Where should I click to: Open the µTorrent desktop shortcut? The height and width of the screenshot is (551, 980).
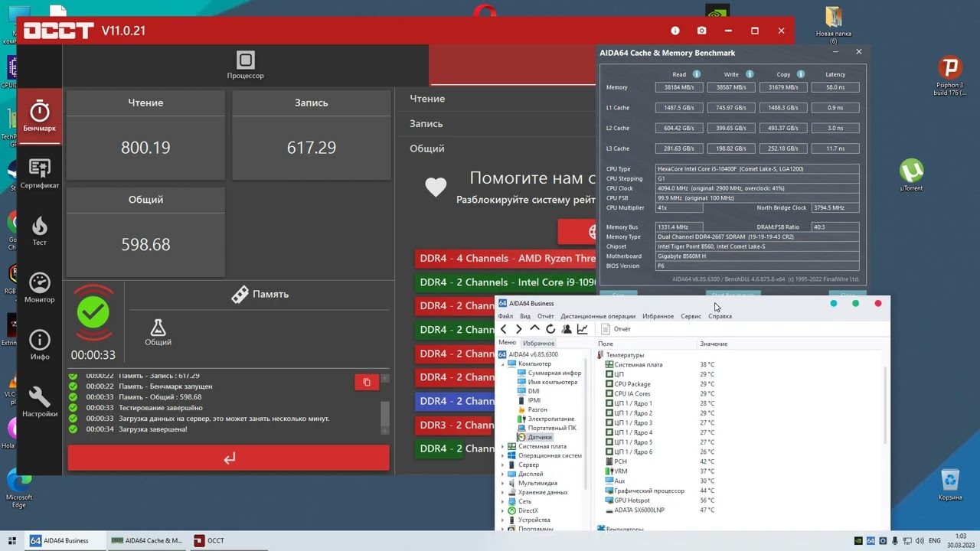911,174
